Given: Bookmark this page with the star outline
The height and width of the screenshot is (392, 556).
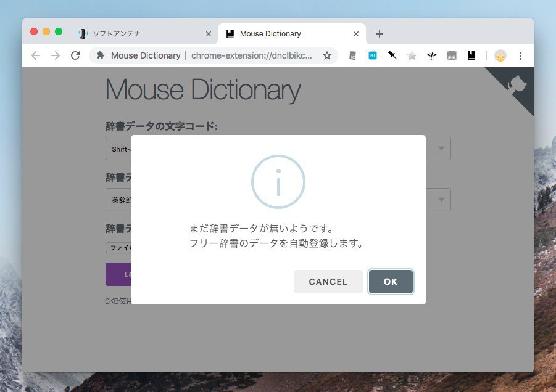Looking at the screenshot, I should (x=327, y=55).
